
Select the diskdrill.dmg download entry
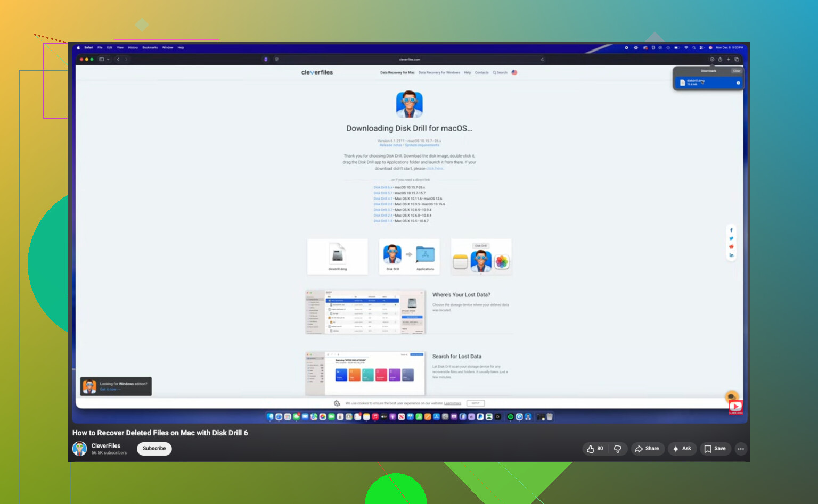tap(708, 82)
